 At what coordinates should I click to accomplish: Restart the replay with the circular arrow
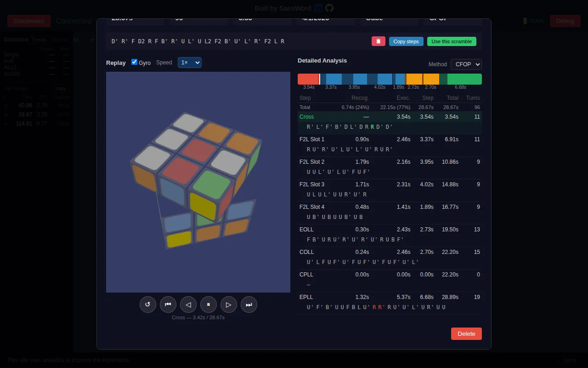[x=147, y=305]
